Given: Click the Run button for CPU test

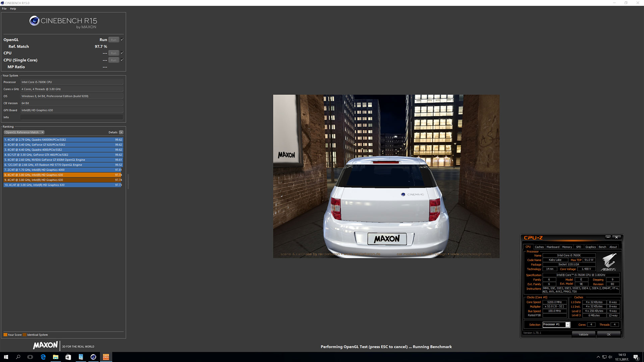Looking at the screenshot, I should click(x=114, y=53).
